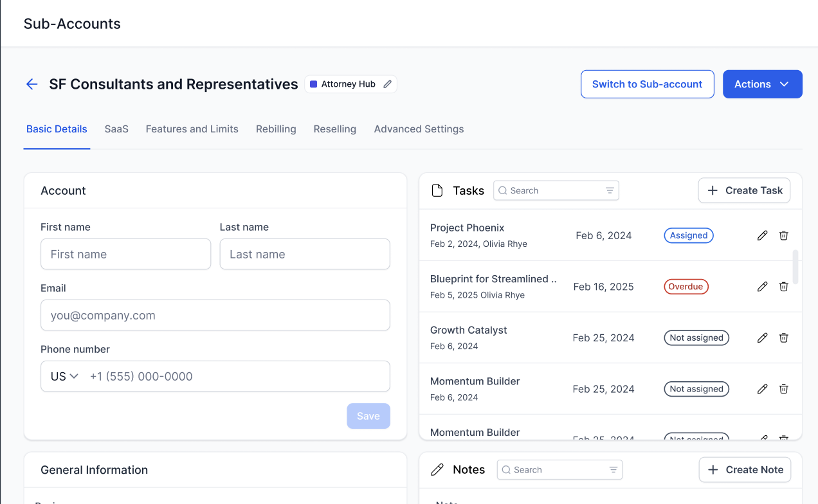Screen dimensions: 818x504
Task: Open filter icon in Notes search
Action: (x=613, y=470)
